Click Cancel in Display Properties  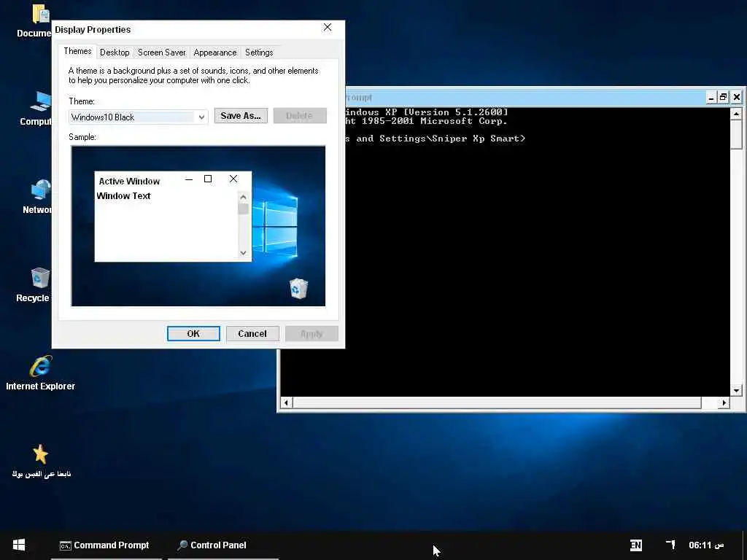pos(252,334)
